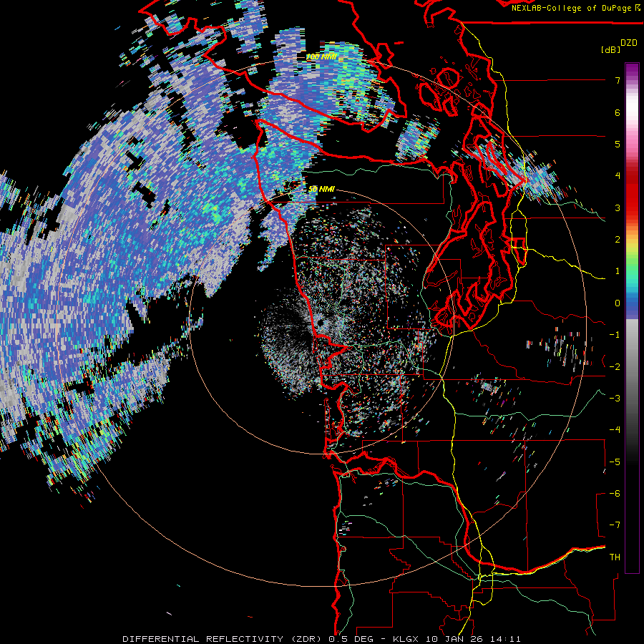Image resolution: width=644 pixels, height=644 pixels.
Task: Click the 0 value on the scale
Action: pyautogui.click(x=618, y=303)
